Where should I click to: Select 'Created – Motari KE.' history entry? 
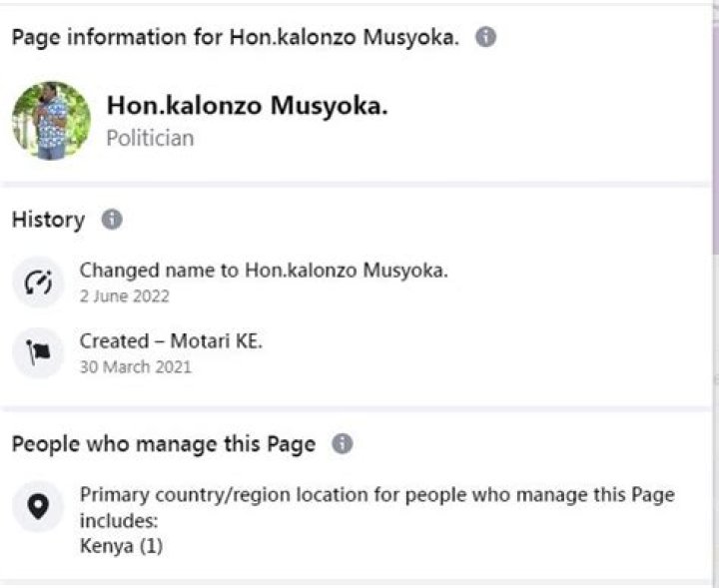(171, 341)
